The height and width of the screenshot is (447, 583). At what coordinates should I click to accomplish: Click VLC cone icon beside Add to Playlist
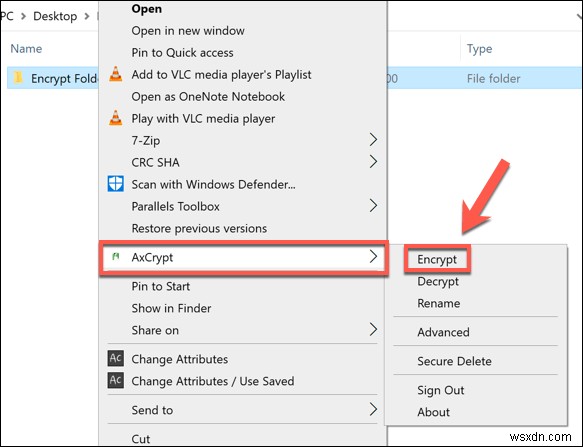pos(116,74)
